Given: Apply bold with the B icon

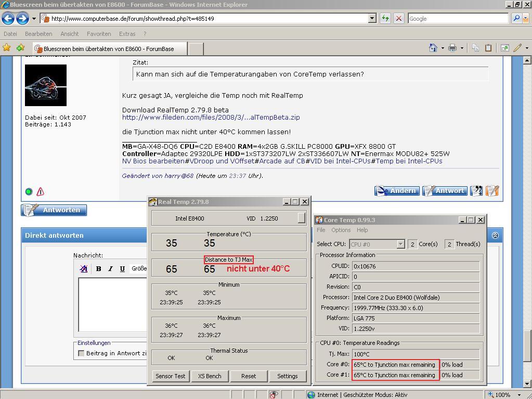Looking at the screenshot, I should pyautogui.click(x=98, y=269).
